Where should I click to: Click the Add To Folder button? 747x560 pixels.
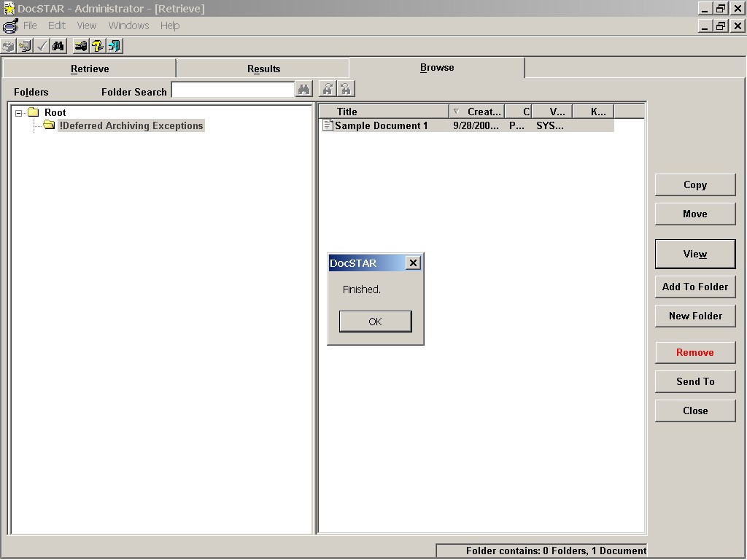click(x=695, y=287)
